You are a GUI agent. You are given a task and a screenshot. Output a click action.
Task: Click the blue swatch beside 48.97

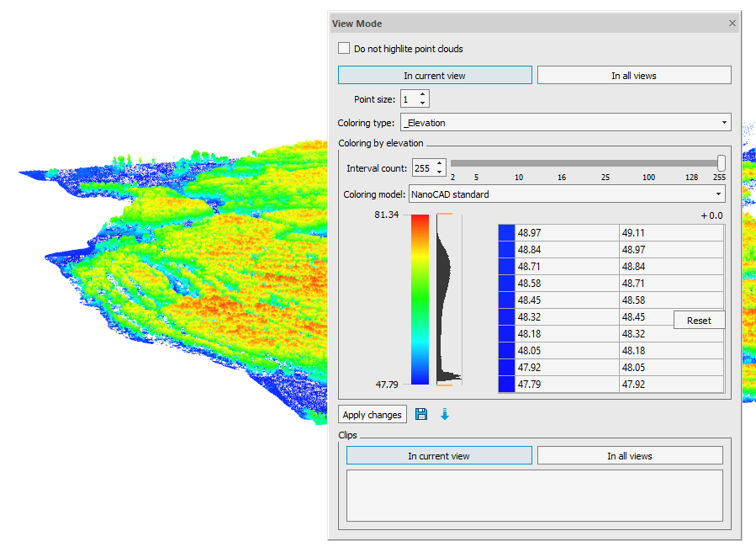506,233
